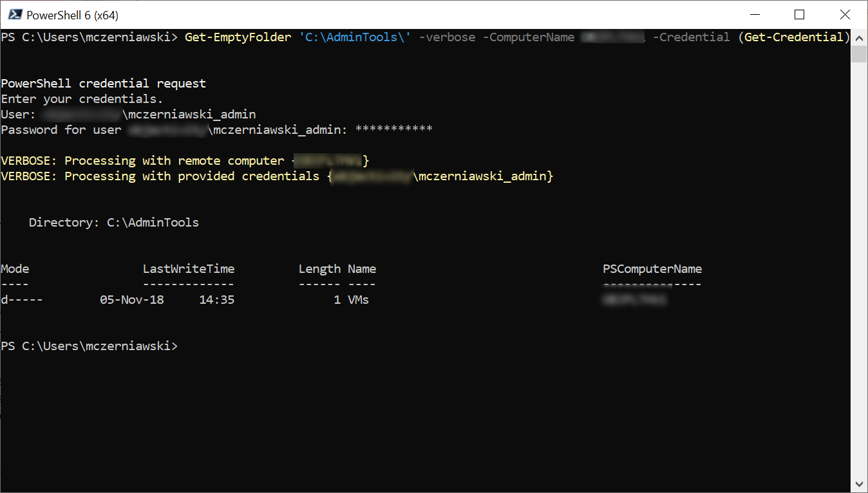Click the VMs folder name
Screen dimensions: 868x493
(x=359, y=300)
